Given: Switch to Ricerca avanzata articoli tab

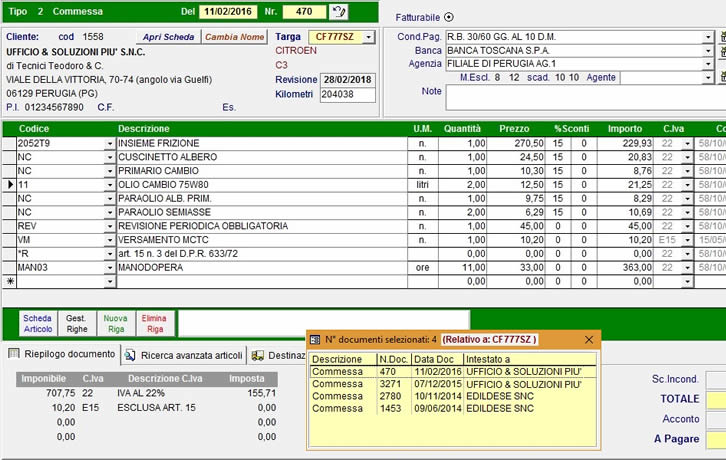Looking at the screenshot, I should [184, 355].
